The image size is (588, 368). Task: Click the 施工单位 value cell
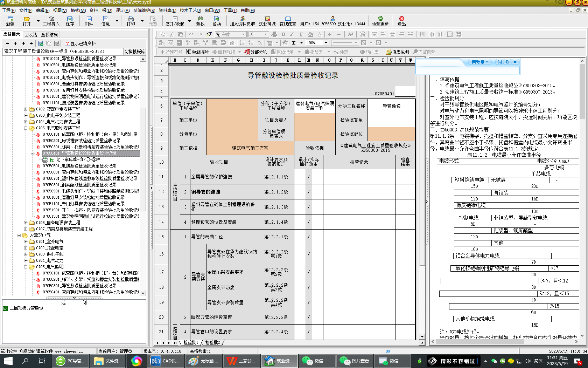(232, 120)
